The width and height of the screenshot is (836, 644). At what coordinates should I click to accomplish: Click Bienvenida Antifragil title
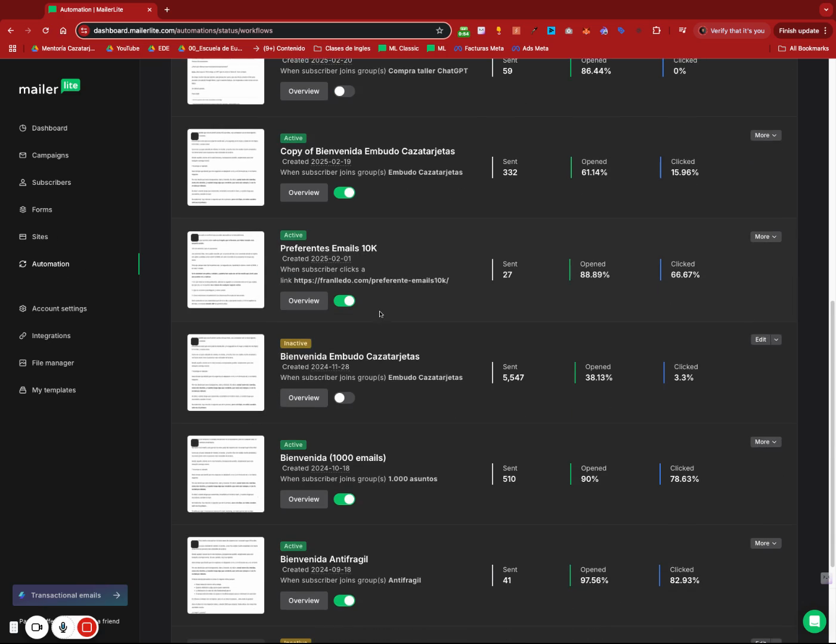click(324, 559)
